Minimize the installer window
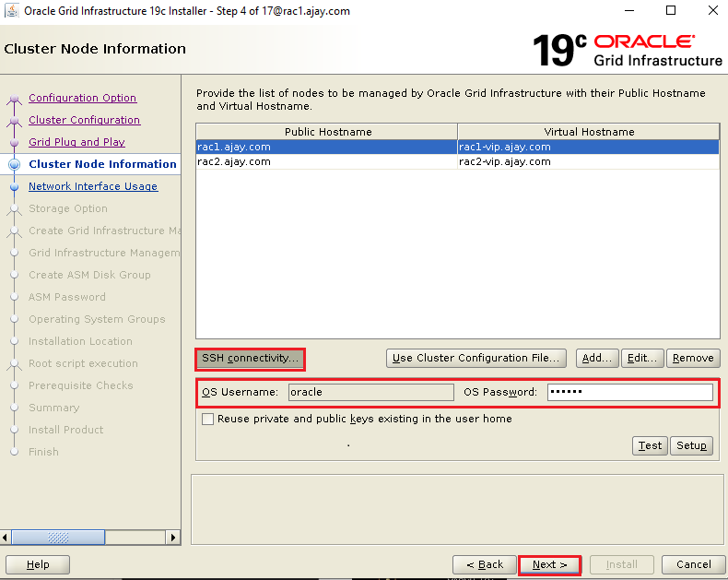This screenshot has width=728, height=580. (629, 10)
